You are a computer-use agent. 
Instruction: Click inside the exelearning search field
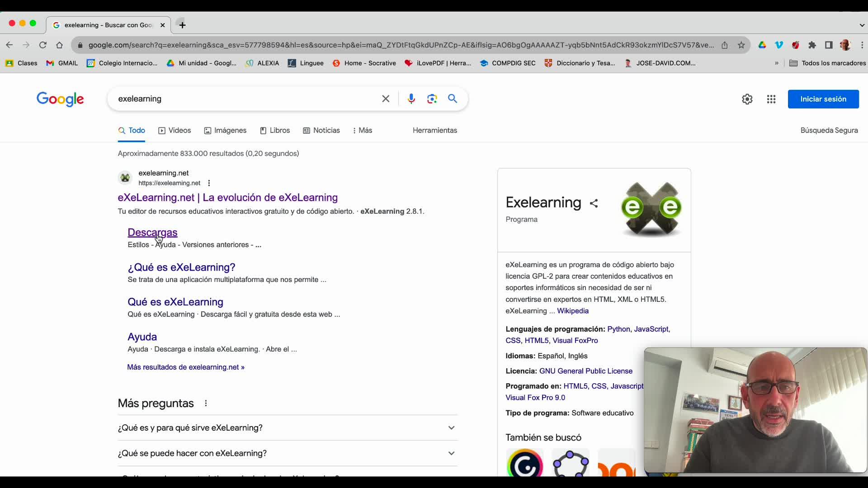click(244, 99)
